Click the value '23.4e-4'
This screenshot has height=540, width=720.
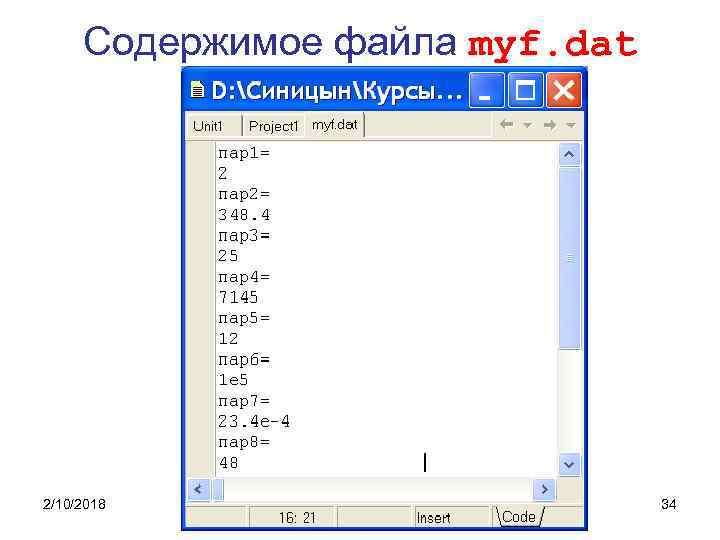tap(254, 422)
